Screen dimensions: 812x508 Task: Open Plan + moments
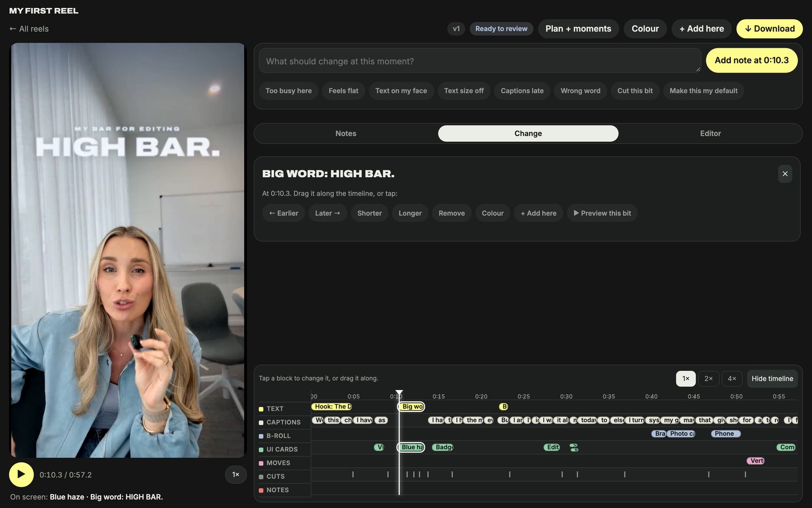point(578,29)
